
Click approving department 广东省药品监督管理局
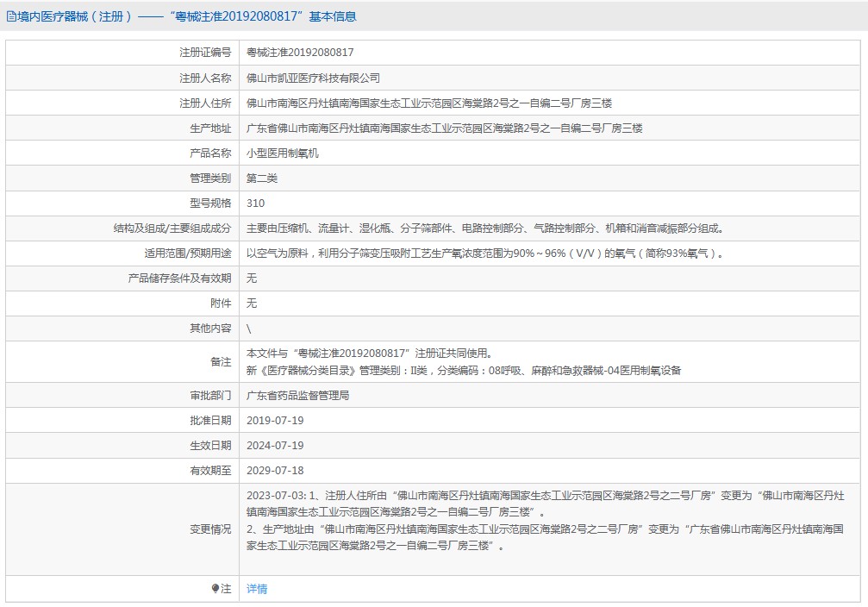click(297, 396)
